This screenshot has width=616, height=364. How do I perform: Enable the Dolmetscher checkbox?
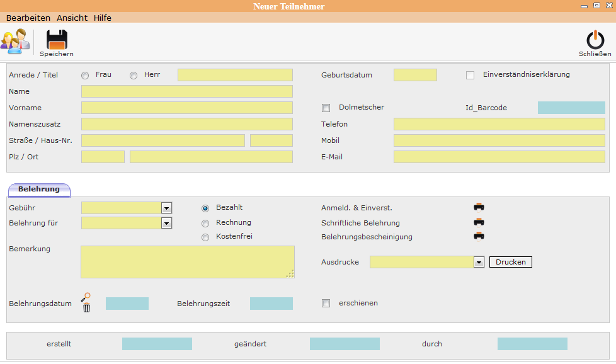(x=326, y=108)
